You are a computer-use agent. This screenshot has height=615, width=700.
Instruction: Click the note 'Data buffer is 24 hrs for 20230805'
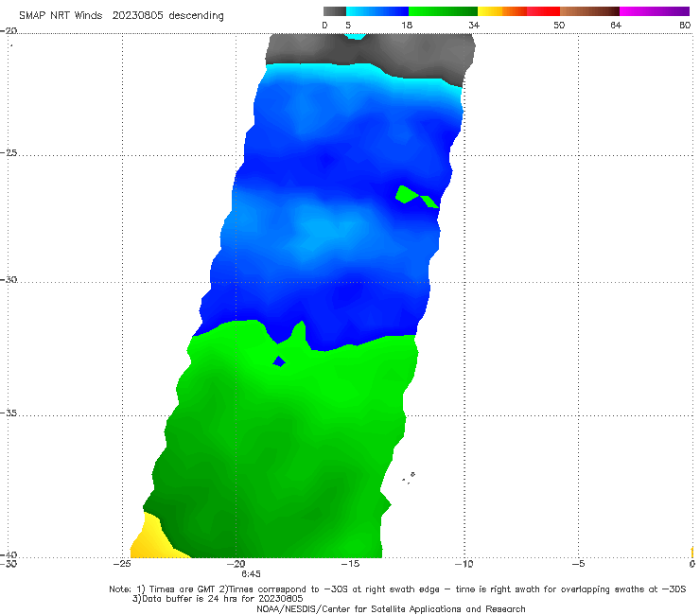(218, 599)
